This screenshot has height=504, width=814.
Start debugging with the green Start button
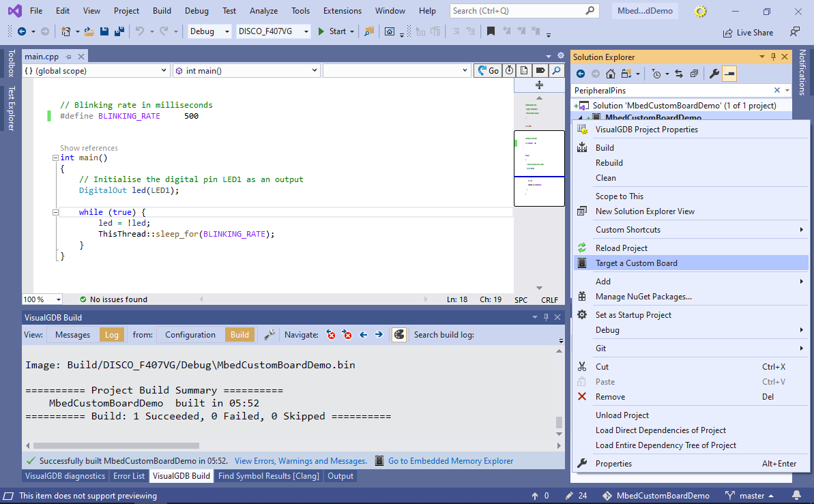point(332,31)
